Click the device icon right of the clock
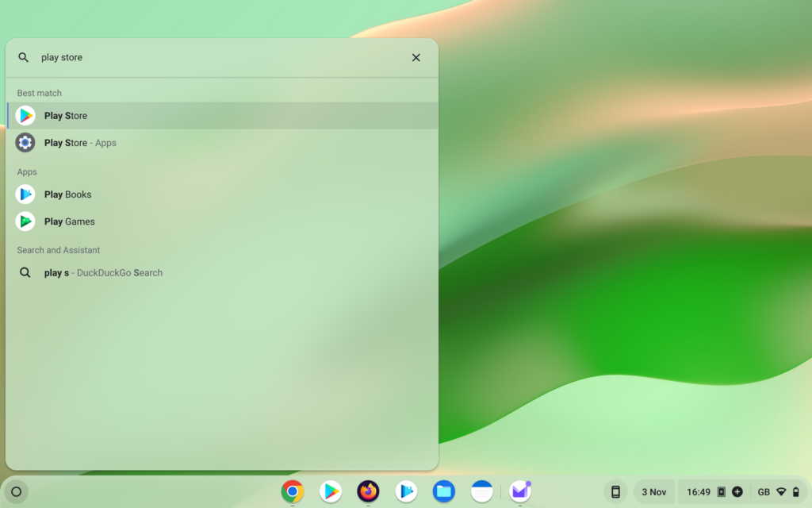The height and width of the screenshot is (508, 812). pos(722,492)
